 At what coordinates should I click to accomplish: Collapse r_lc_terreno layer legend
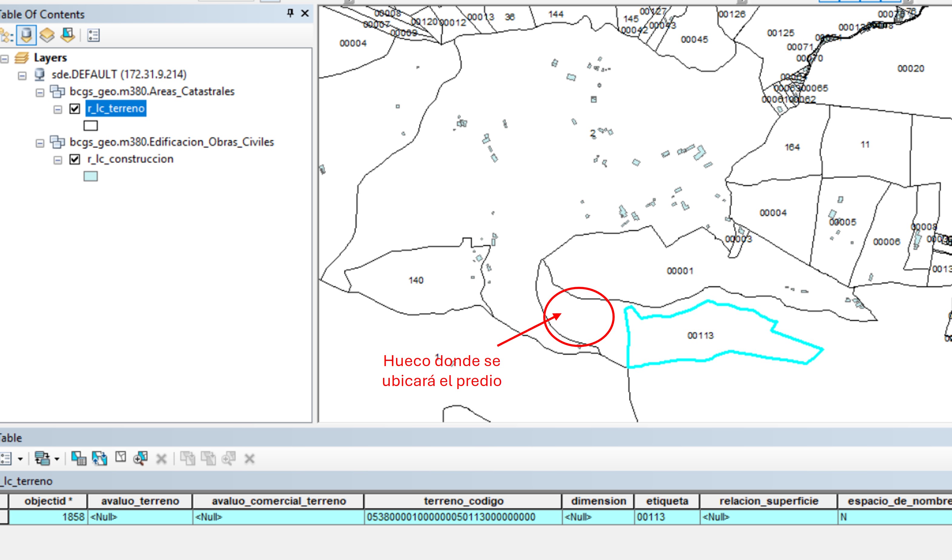pyautogui.click(x=58, y=110)
